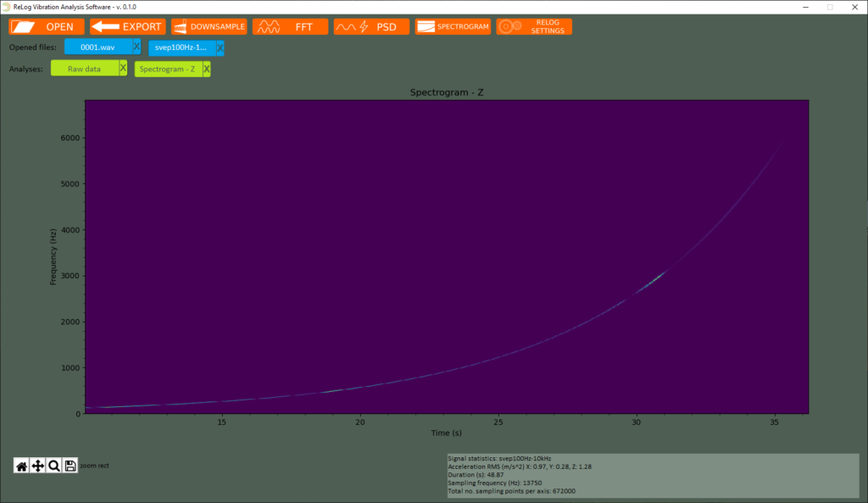Select the Spectrogram - Z analysis tab
868x503 pixels.
pos(168,69)
